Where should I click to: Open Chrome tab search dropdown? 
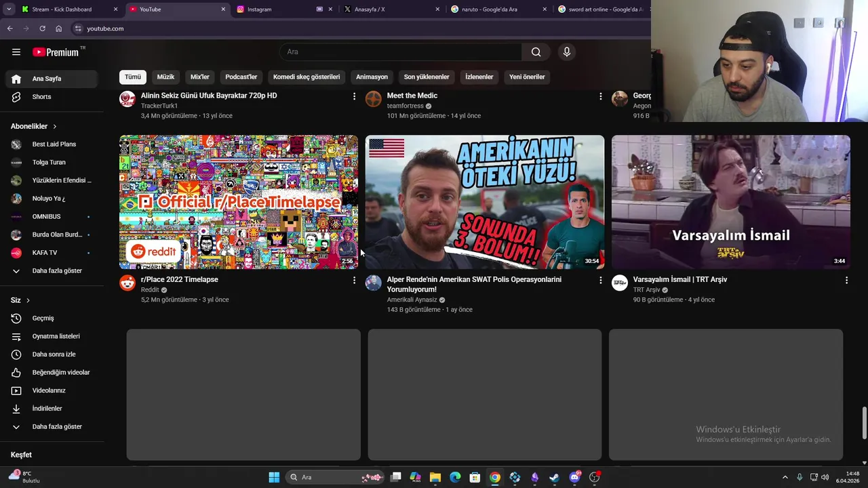9,9
